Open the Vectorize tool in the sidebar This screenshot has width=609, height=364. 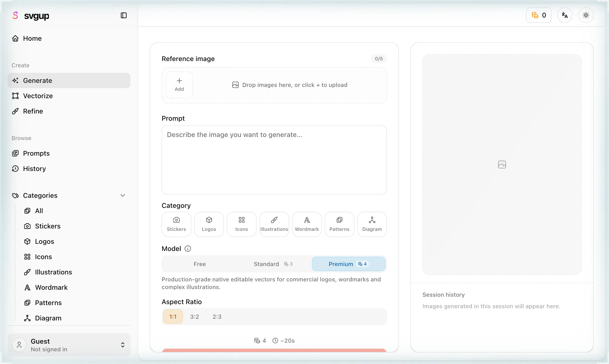(69, 96)
